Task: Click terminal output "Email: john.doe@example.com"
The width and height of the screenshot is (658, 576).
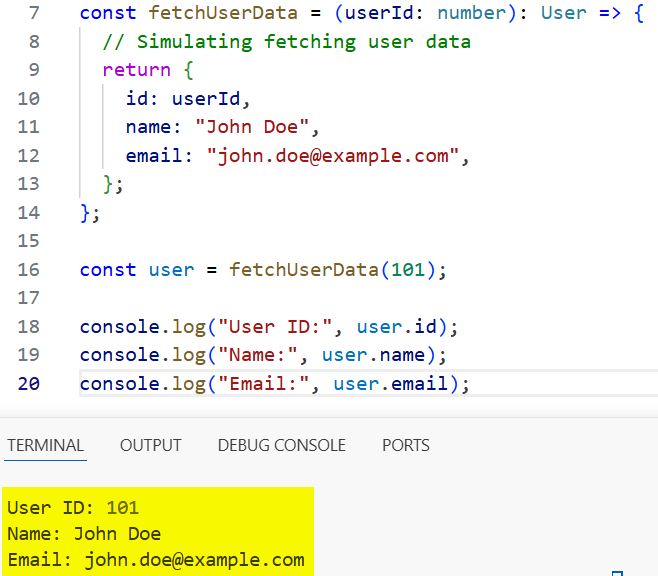Action: (x=156, y=560)
